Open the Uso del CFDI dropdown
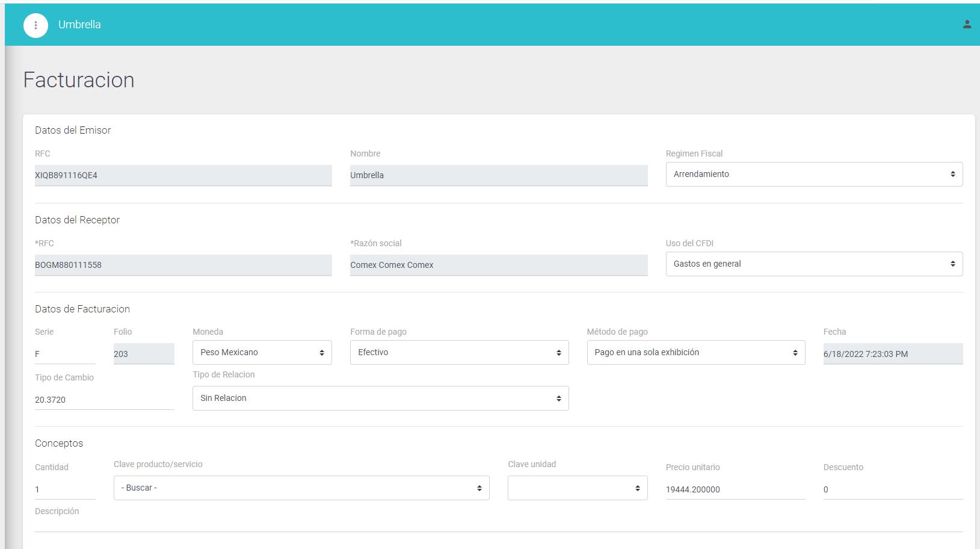The width and height of the screenshot is (980, 549). tap(814, 264)
